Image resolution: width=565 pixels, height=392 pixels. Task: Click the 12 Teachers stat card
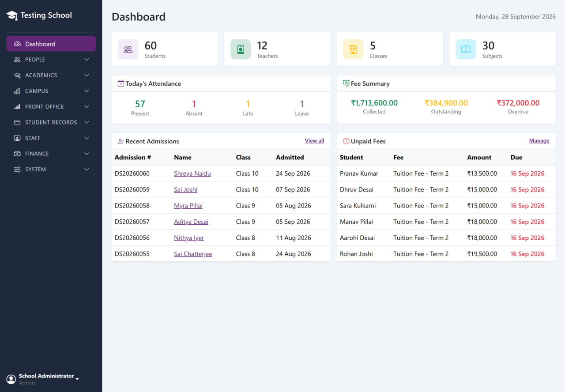(277, 49)
